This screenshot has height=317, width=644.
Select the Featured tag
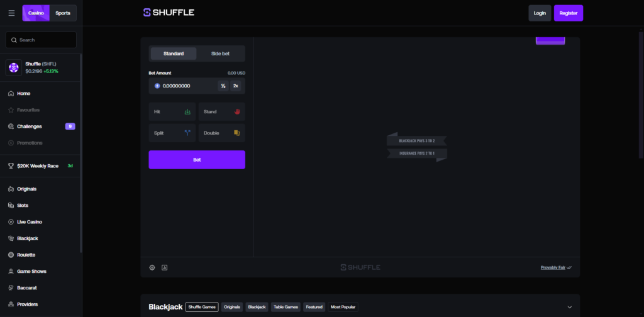314,307
